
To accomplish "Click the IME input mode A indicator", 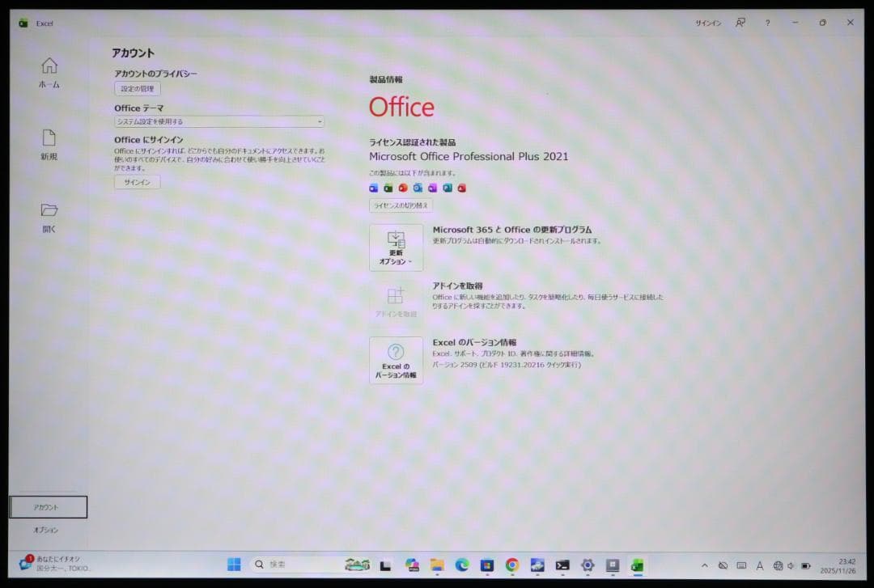I will (759, 565).
